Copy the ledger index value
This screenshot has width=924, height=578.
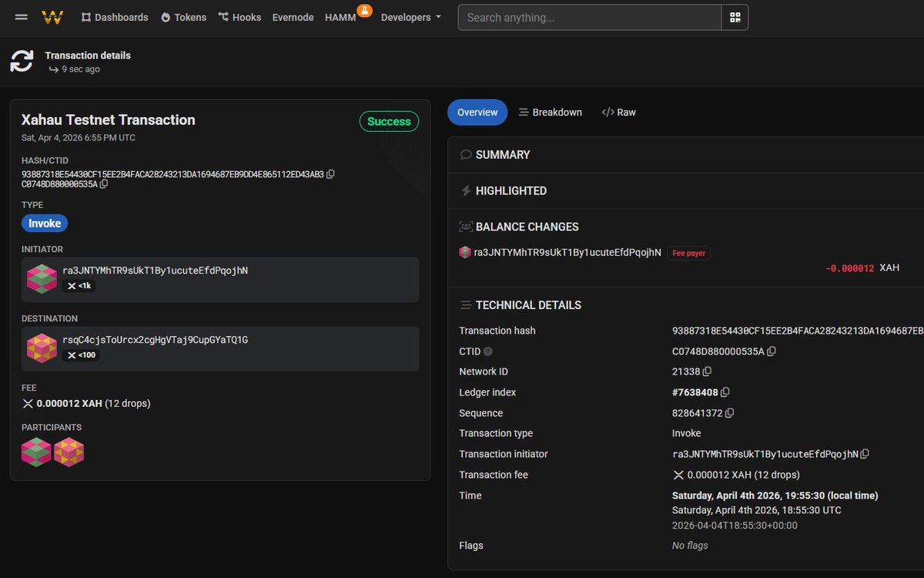tap(725, 393)
